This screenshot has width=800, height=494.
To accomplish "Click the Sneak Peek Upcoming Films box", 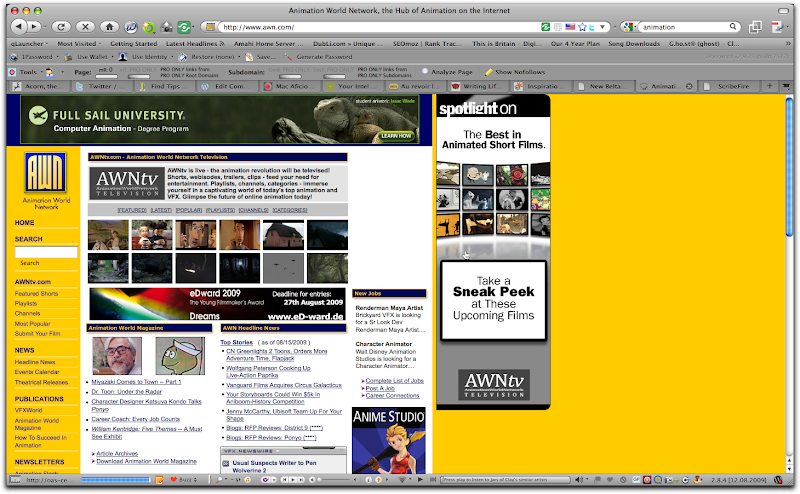I will (493, 301).
